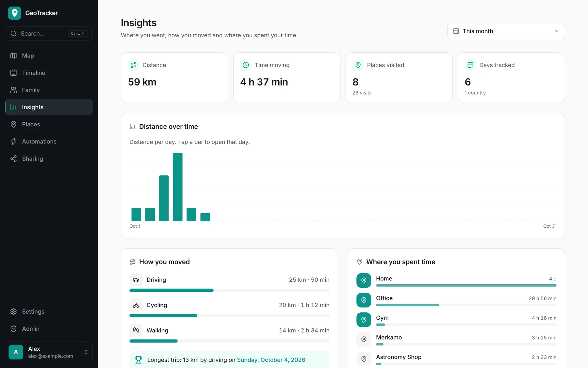The height and width of the screenshot is (368, 588).
Task: Open the Sunday, October 4, 2026 link
Action: coord(271,360)
